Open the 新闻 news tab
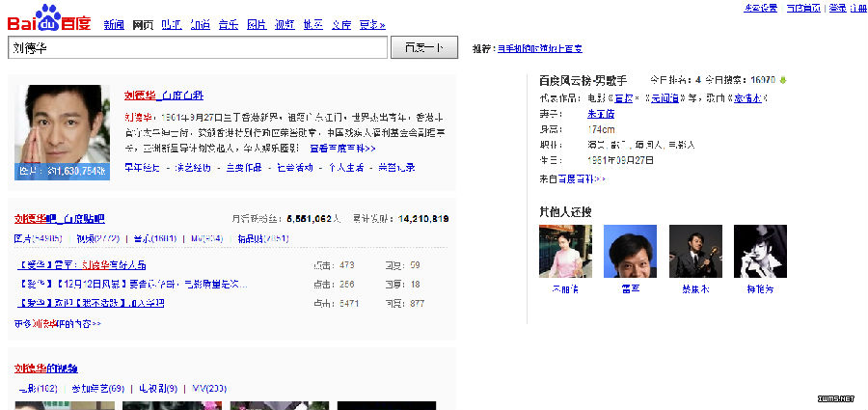 pyautogui.click(x=114, y=25)
